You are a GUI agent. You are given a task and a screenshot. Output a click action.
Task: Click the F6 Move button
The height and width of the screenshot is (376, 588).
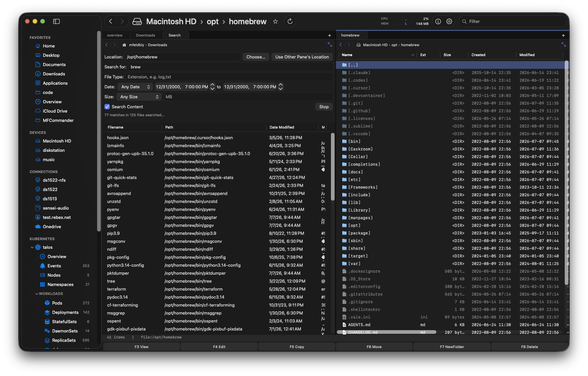coord(374,346)
